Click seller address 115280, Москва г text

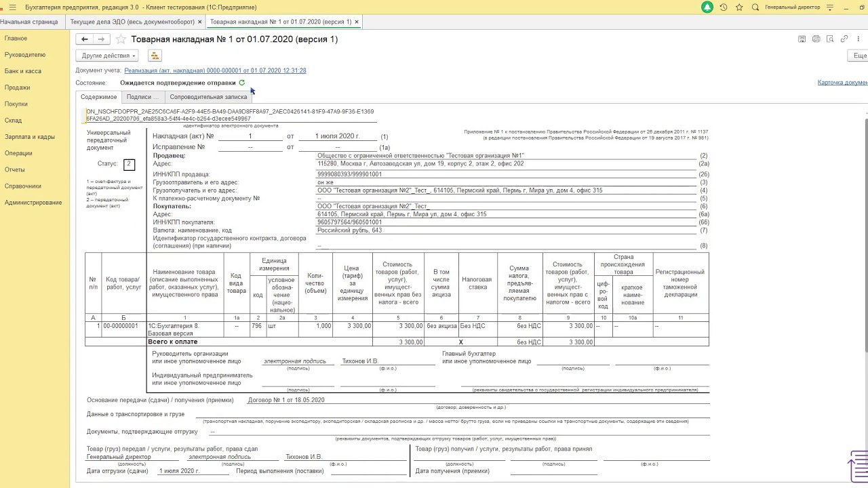(420, 163)
